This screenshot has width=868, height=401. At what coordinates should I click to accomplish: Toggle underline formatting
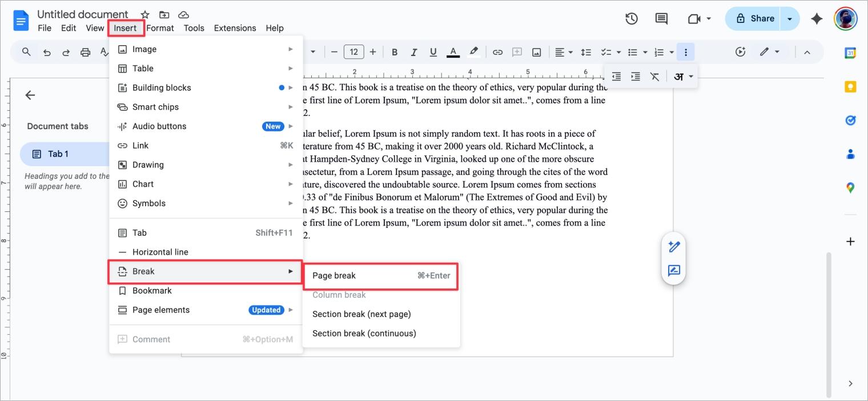coord(433,52)
